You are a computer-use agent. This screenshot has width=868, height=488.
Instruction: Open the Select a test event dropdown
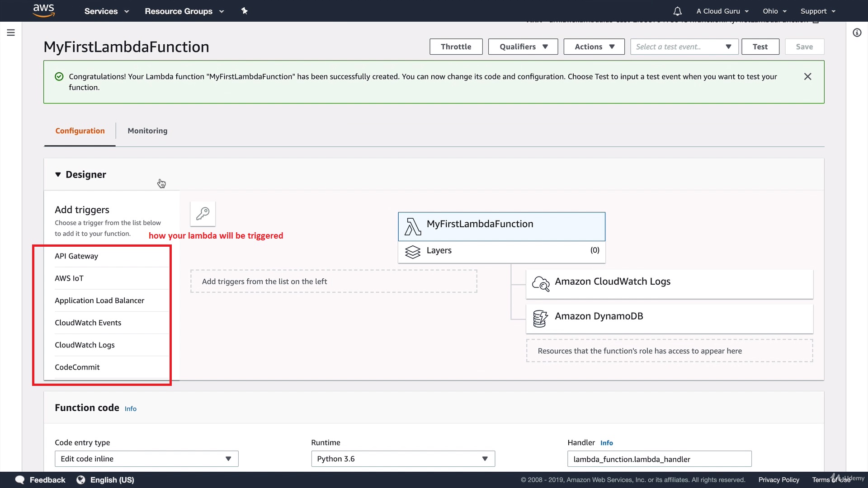coord(684,47)
